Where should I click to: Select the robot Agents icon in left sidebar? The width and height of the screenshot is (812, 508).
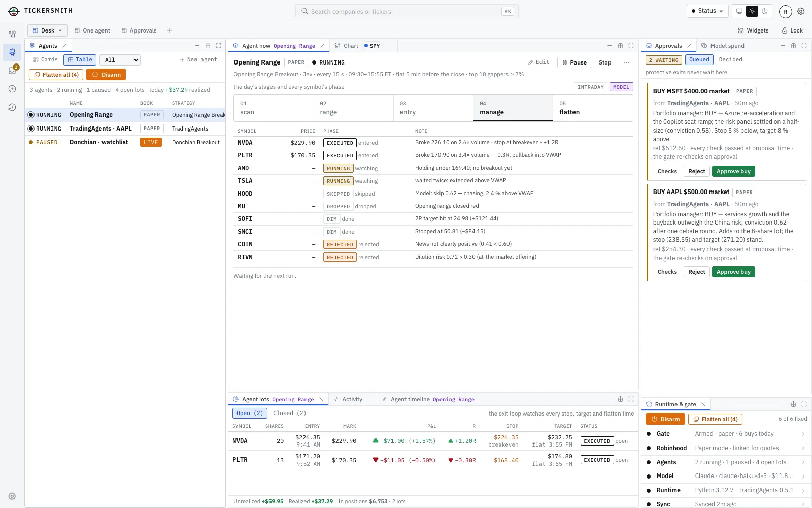(x=12, y=52)
